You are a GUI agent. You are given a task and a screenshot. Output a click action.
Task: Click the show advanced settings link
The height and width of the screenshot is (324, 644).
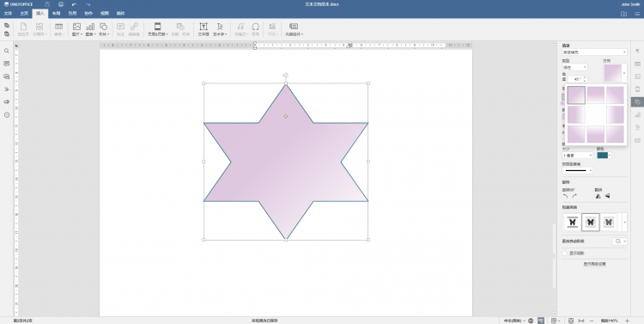click(x=594, y=264)
